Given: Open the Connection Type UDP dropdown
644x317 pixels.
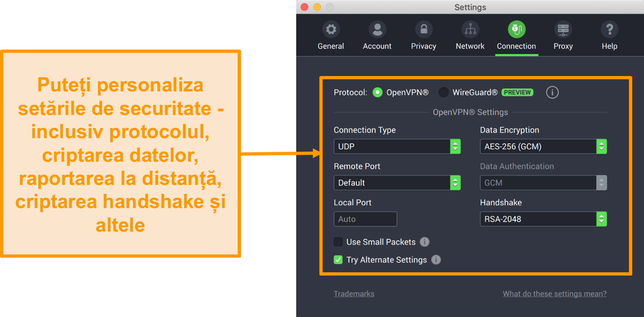Looking at the screenshot, I should [397, 147].
